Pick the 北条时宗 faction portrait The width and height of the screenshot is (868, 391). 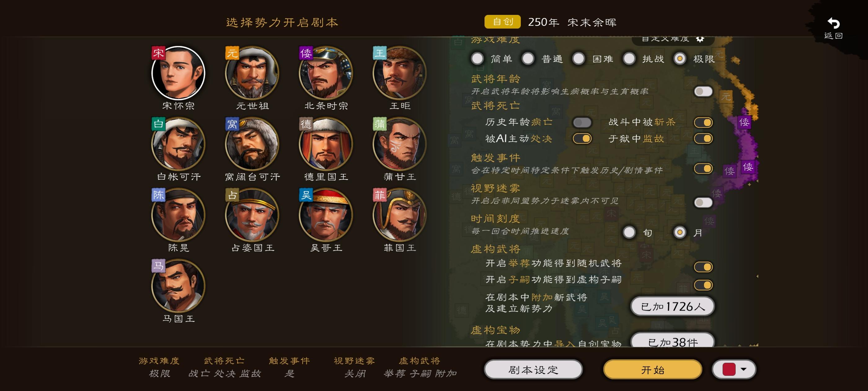[x=326, y=73]
